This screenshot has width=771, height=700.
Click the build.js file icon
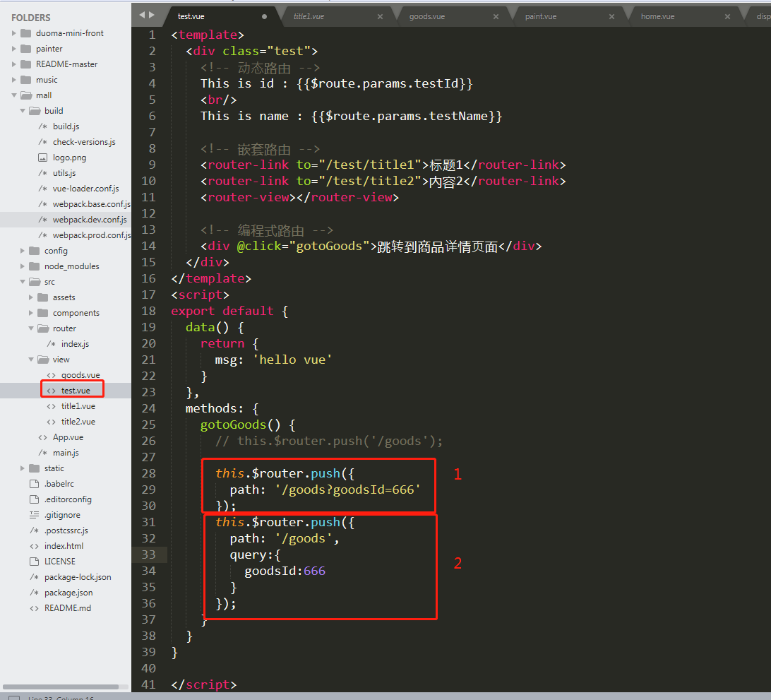click(x=43, y=126)
